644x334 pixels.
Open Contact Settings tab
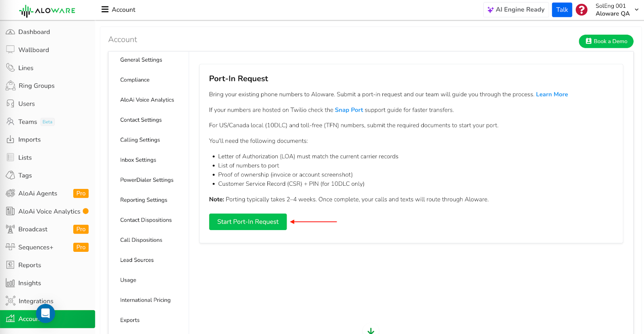(x=141, y=120)
